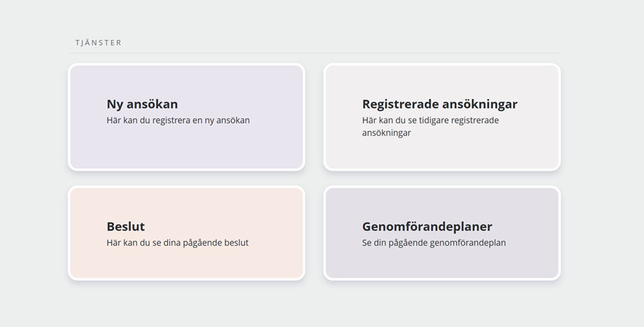Click the "Genomförandeplaner" heading text
Viewport: 644px width, 327px height.
426,227
